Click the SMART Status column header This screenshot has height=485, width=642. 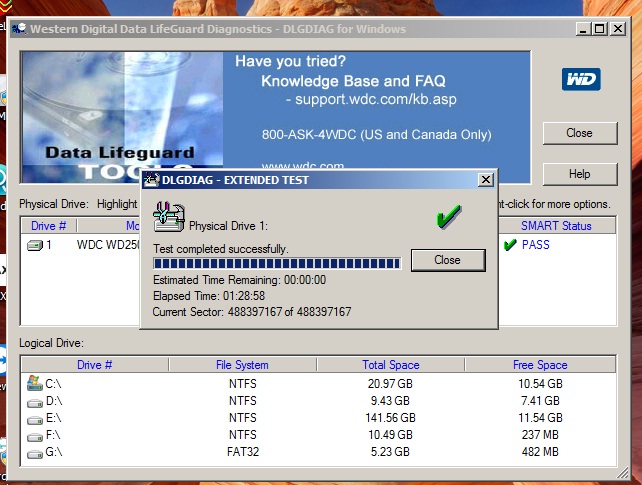coord(556,226)
